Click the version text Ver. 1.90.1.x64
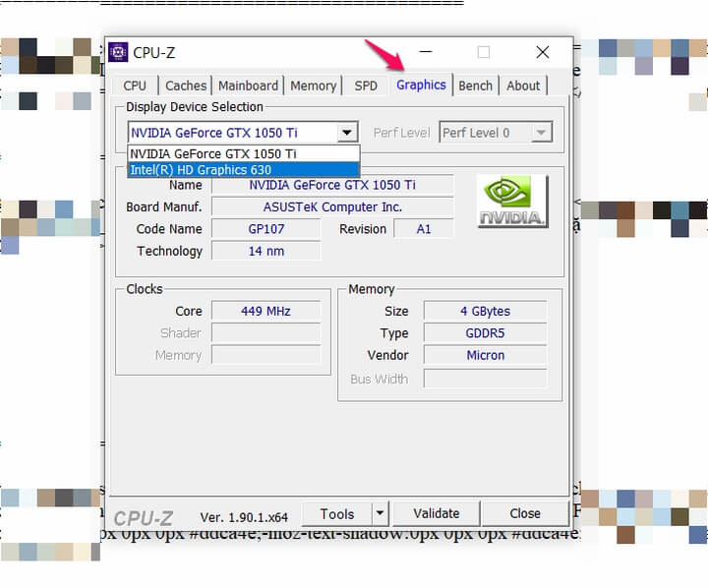708x588 pixels. point(244,517)
